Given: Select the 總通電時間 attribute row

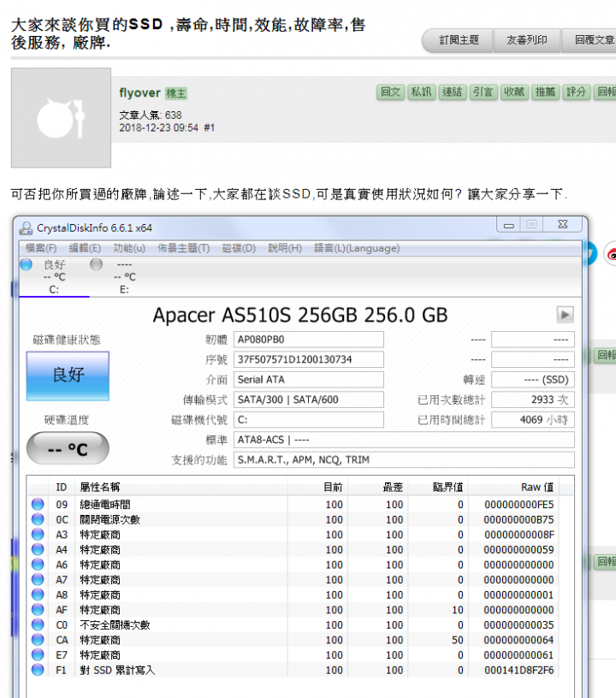Looking at the screenshot, I should (293, 505).
